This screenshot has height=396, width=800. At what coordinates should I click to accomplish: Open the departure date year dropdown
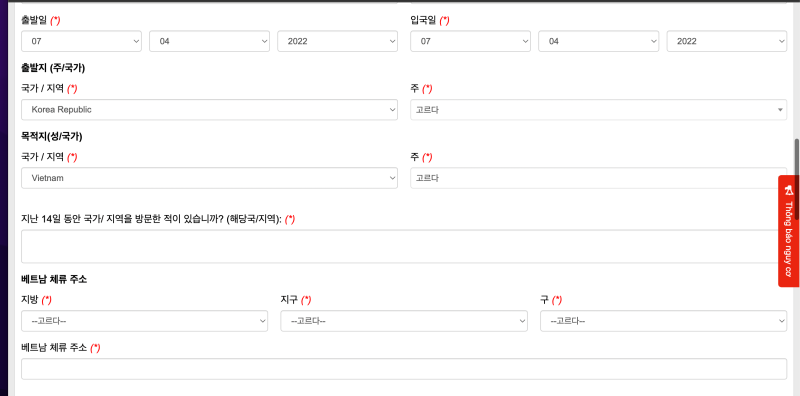(337, 41)
